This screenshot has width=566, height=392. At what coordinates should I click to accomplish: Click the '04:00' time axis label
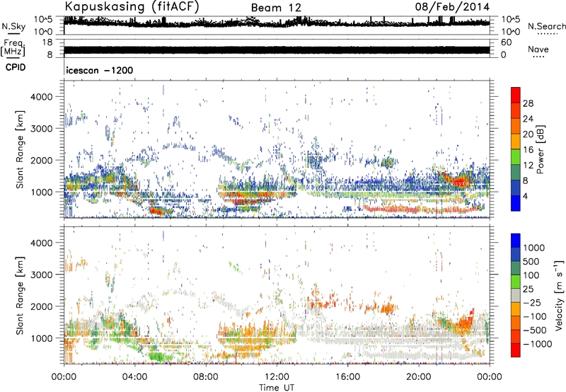click(134, 377)
